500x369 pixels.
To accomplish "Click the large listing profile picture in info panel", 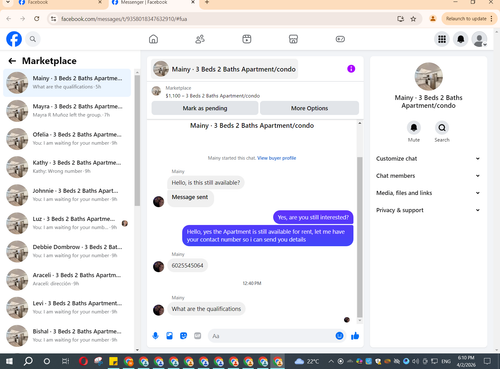I will [x=429, y=76].
